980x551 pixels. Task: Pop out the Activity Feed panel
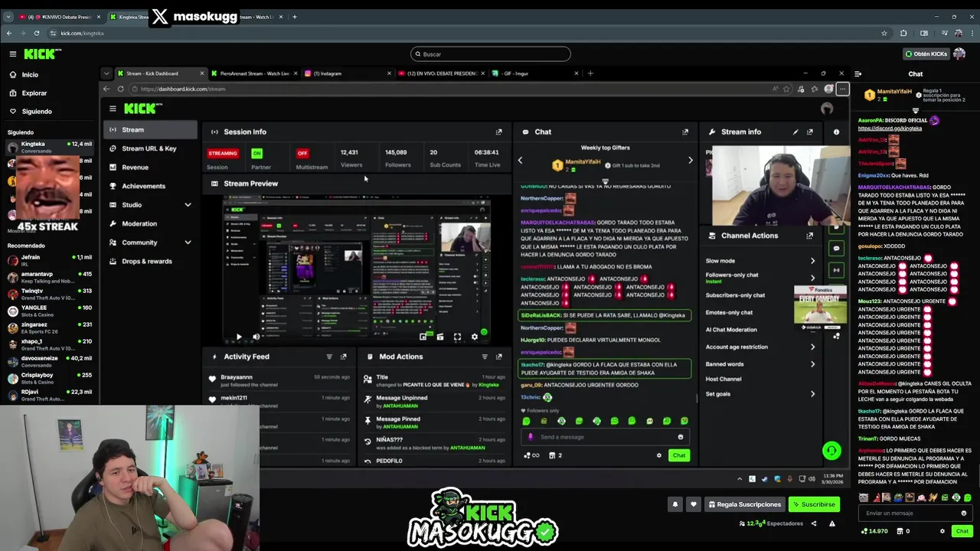pos(343,357)
